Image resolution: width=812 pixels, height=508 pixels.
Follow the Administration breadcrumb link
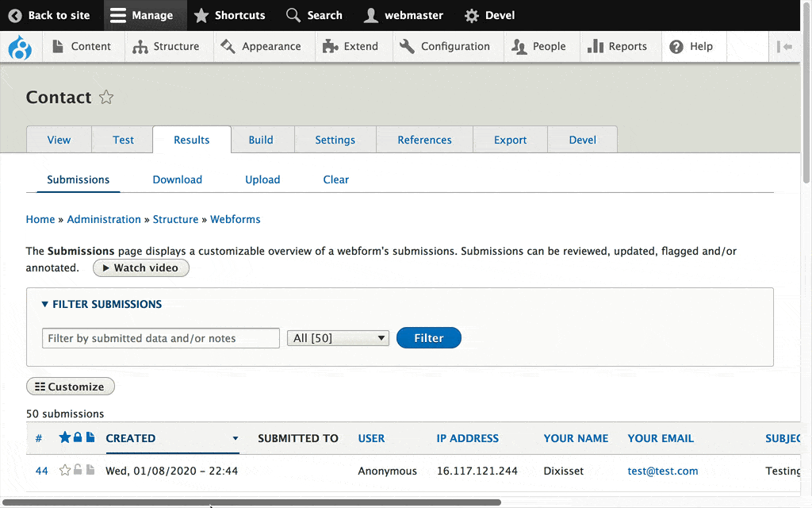[104, 219]
